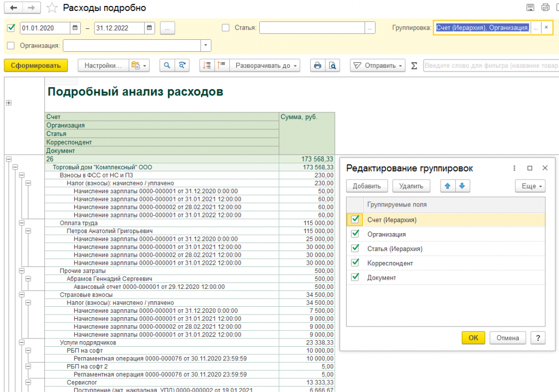Uncheck the Корреспондент grouping field
This screenshot has height=392, width=559.
tap(355, 263)
